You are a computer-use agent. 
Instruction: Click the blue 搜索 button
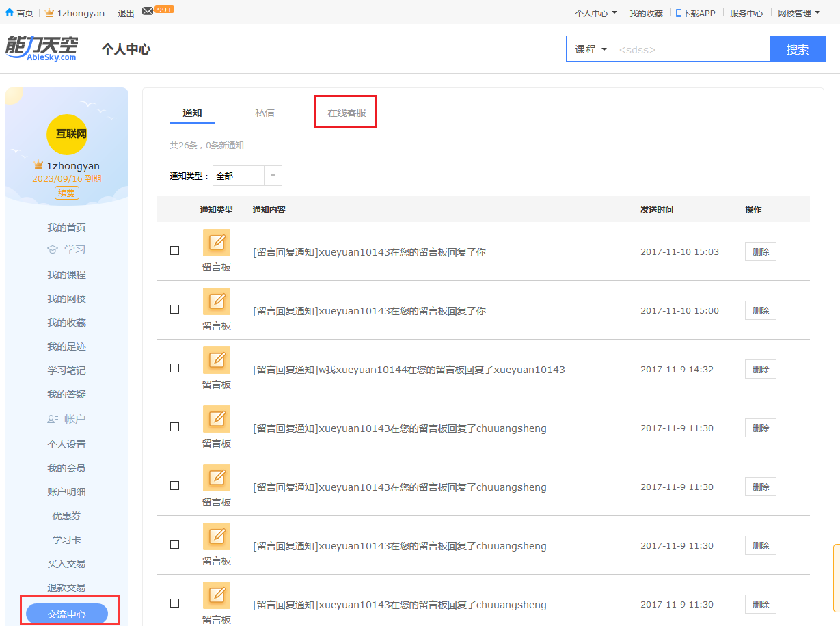(x=797, y=49)
